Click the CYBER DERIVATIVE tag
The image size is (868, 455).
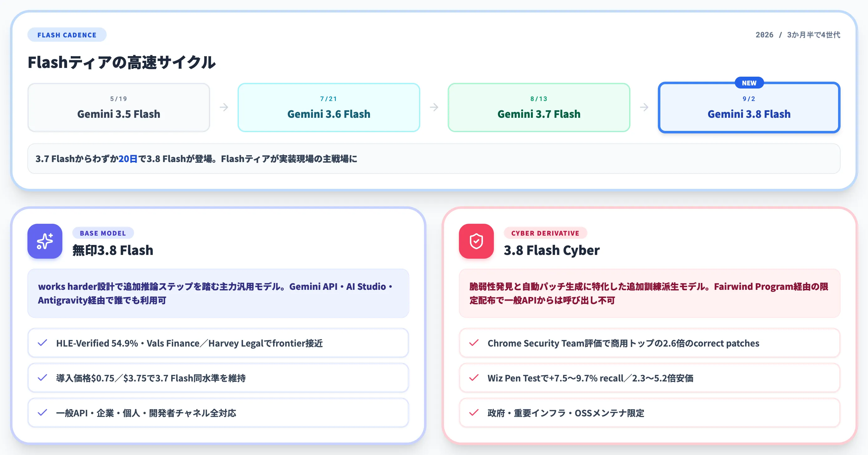tap(545, 233)
